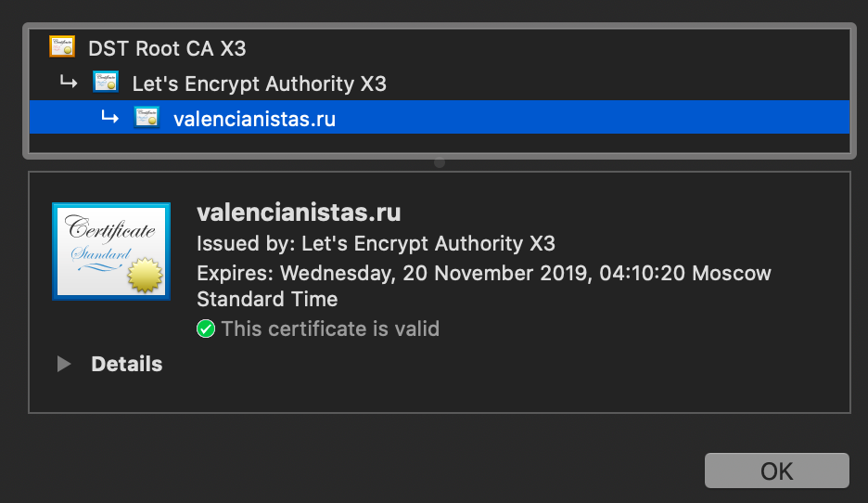This screenshot has height=503, width=868.
Task: Click the 'This certificate is valid' status text
Action: pos(329,329)
